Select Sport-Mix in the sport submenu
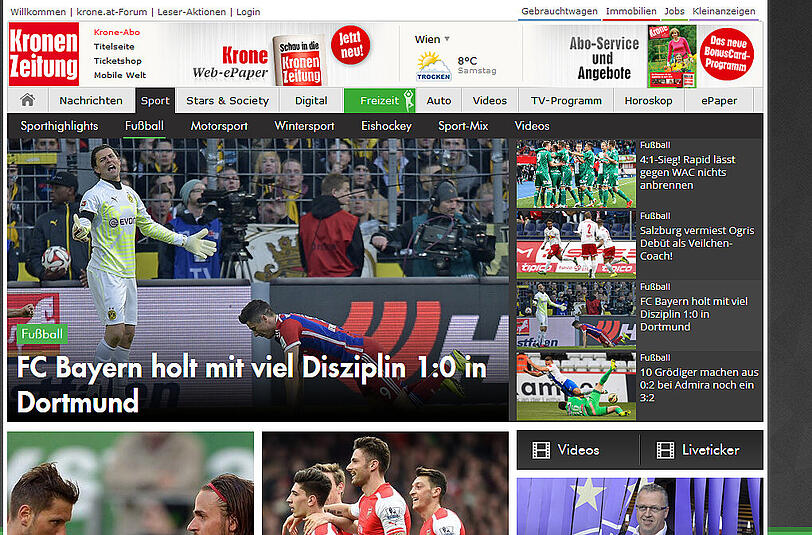Image resolution: width=812 pixels, height=535 pixels. [463, 126]
